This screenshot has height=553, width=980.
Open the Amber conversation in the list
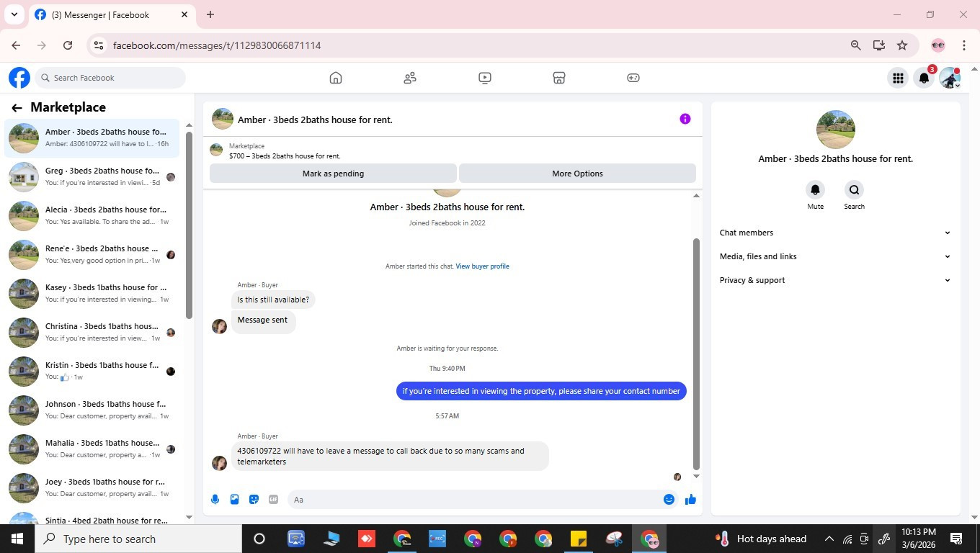[x=92, y=138]
